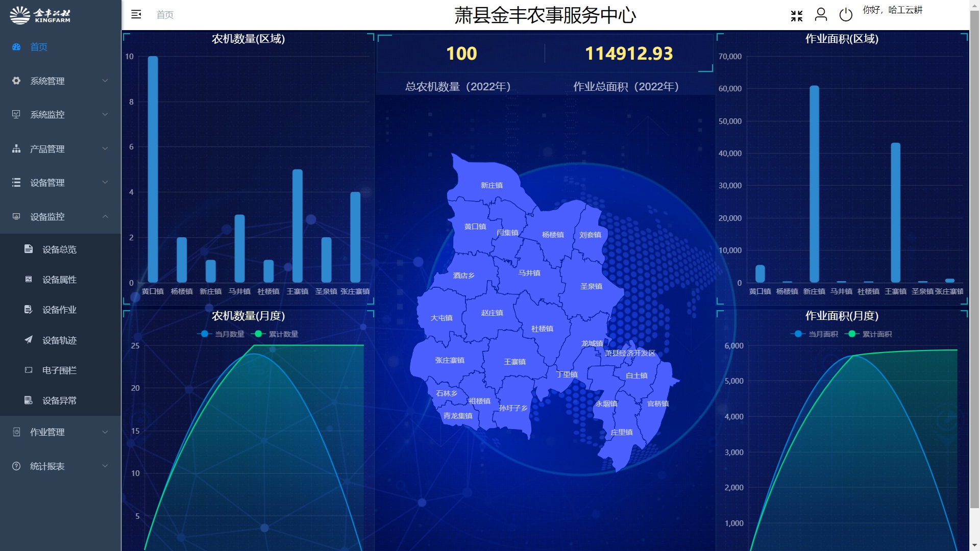Screen dimensions: 980x551
Task: Click the 首页 breadcrumb link
Action: (165, 15)
